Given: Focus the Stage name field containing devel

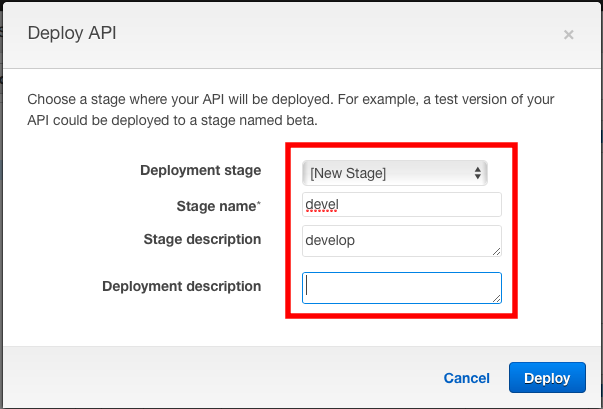Looking at the screenshot, I should pos(401,204).
